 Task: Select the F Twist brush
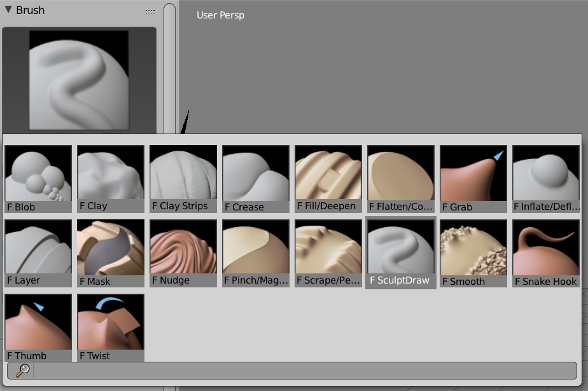[x=110, y=324]
